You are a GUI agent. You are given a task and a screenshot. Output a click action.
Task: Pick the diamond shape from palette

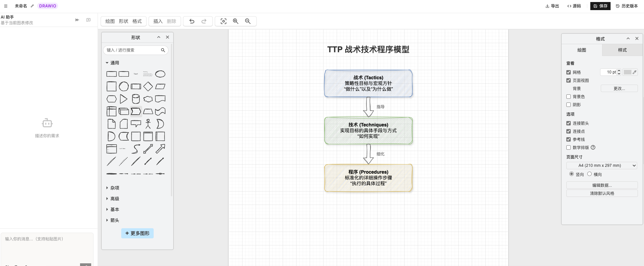click(x=148, y=87)
